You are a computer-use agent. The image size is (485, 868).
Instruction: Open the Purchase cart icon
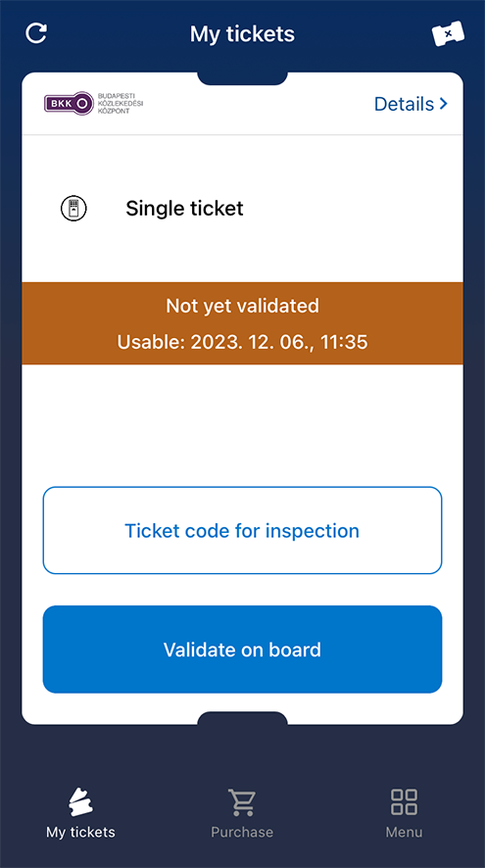(242, 802)
